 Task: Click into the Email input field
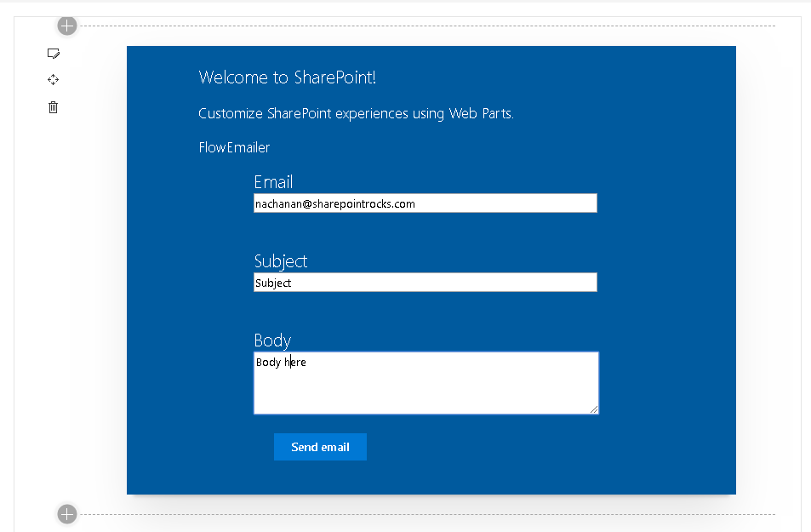(x=425, y=203)
